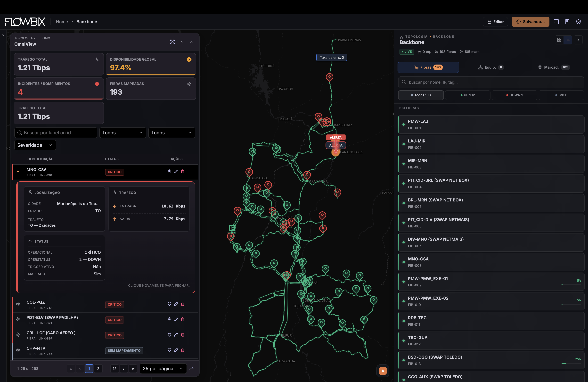Locate CRI - LCF (CABO AEREO) on map
The width and height of the screenshot is (588, 382).
click(170, 335)
